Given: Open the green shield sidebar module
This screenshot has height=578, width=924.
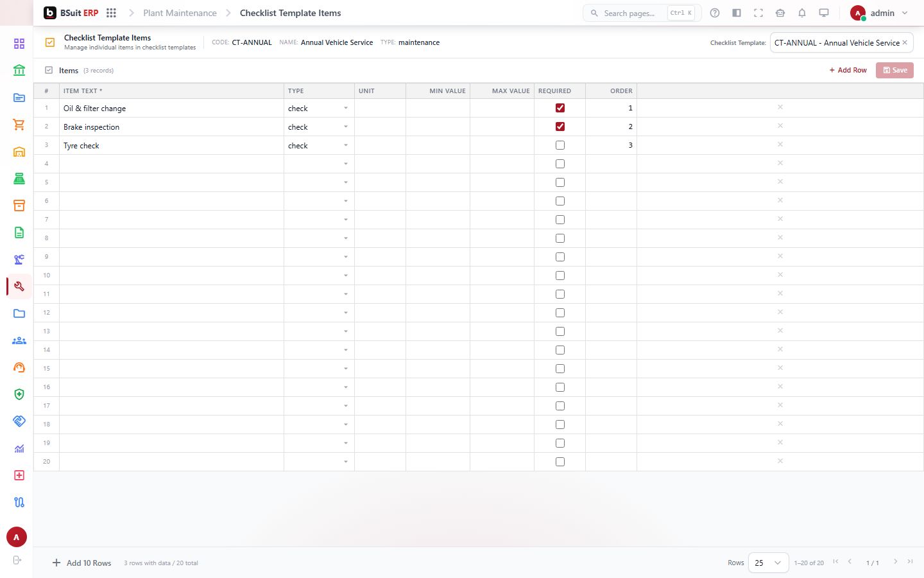Looking at the screenshot, I should [x=19, y=394].
